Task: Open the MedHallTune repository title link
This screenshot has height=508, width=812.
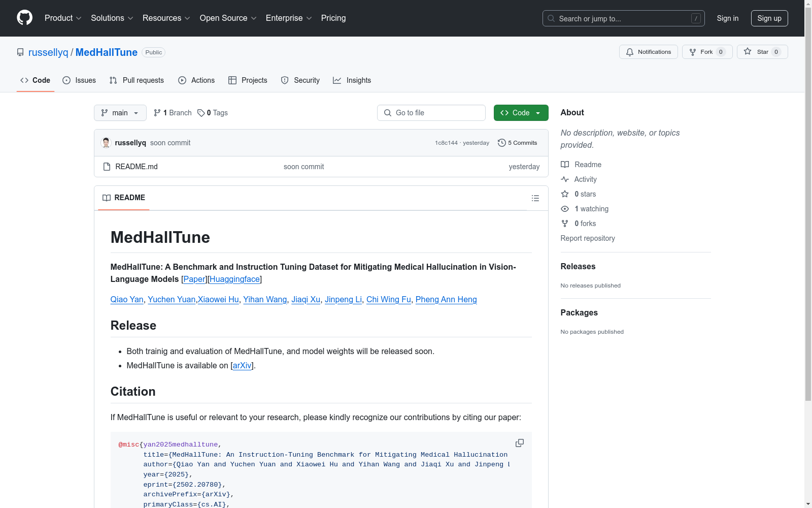Action: click(107, 52)
